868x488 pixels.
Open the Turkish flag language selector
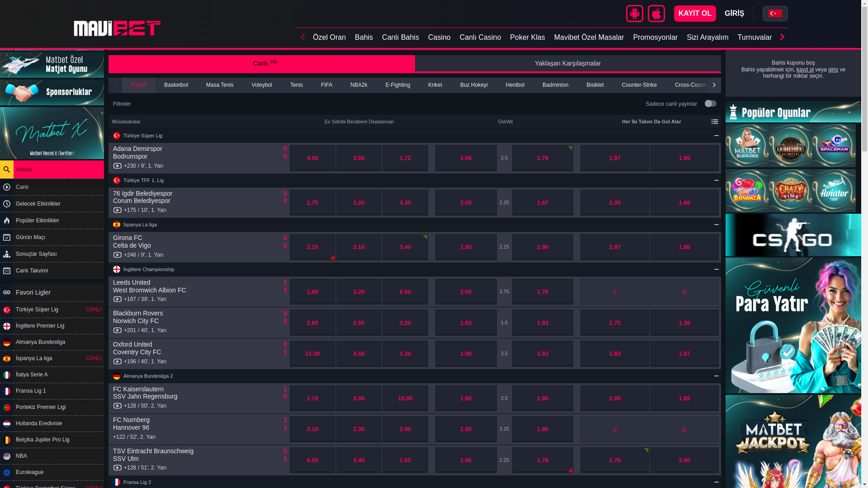point(775,14)
